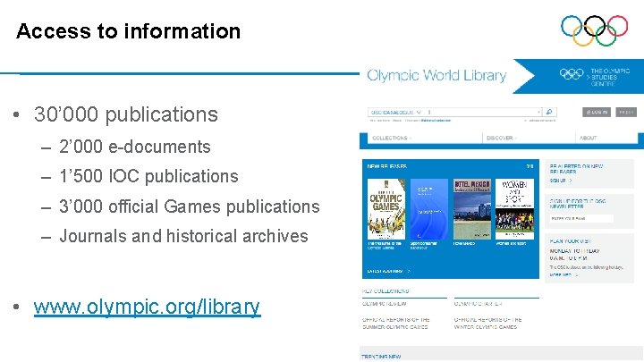Click inside the catalogue search field
This screenshot has width=644, height=362.
pos(480,112)
